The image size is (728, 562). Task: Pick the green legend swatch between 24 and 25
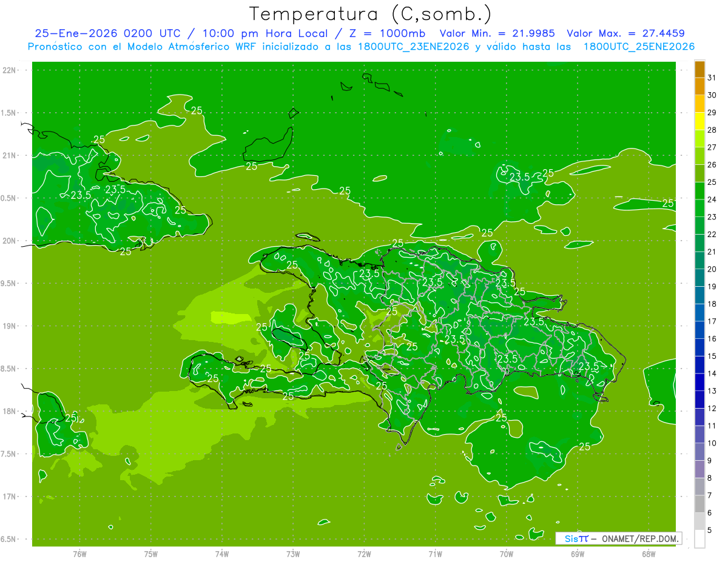(700, 191)
